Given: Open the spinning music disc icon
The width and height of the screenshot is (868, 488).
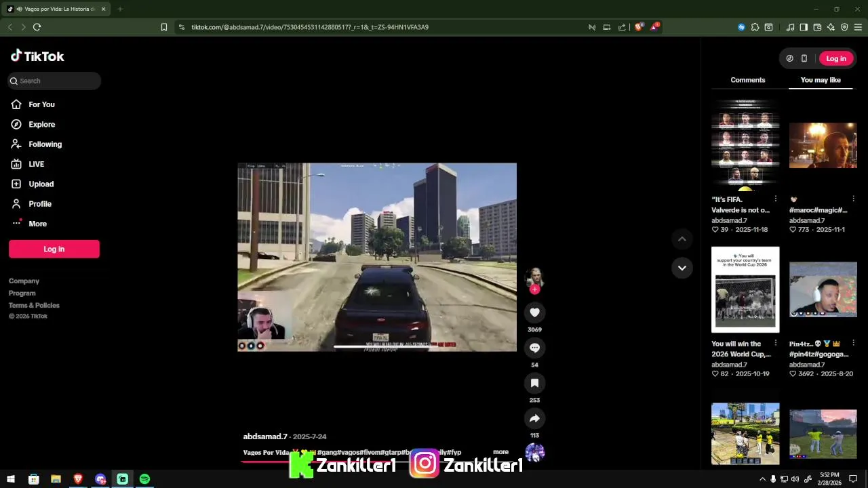Looking at the screenshot, I should point(534,452).
